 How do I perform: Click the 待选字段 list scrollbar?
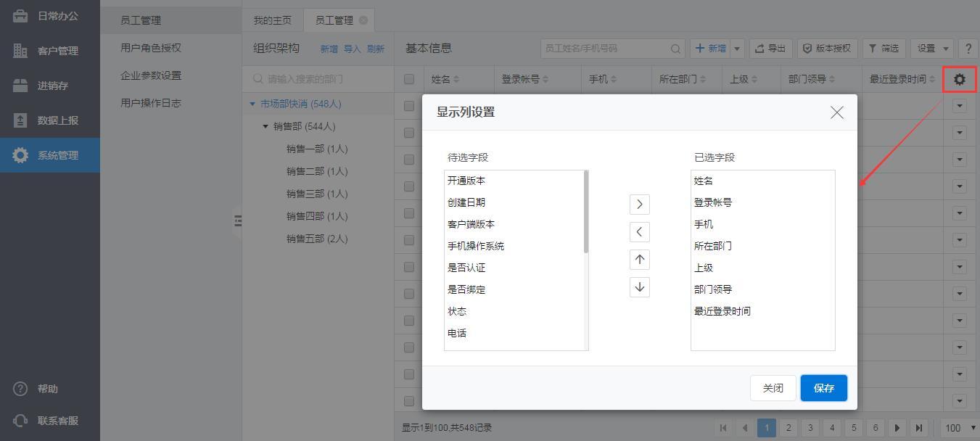pos(585,213)
